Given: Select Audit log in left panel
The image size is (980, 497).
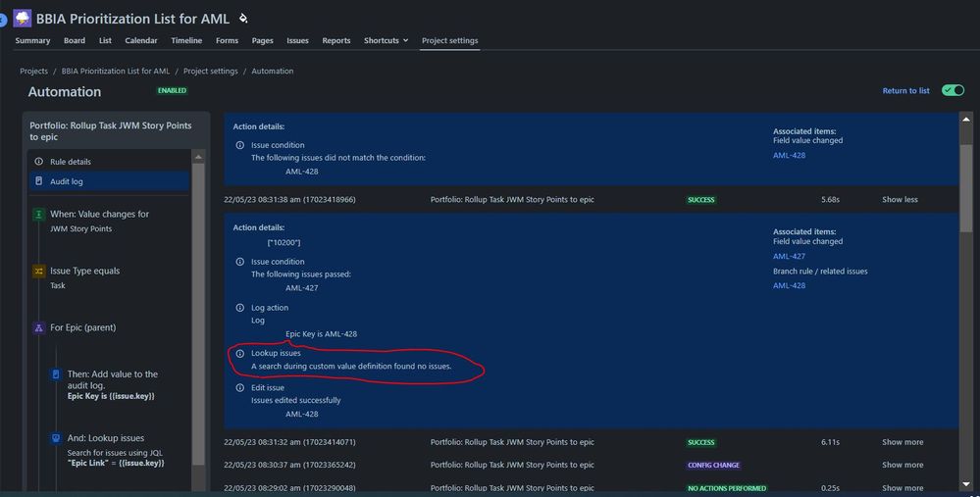Looking at the screenshot, I should (109, 181).
